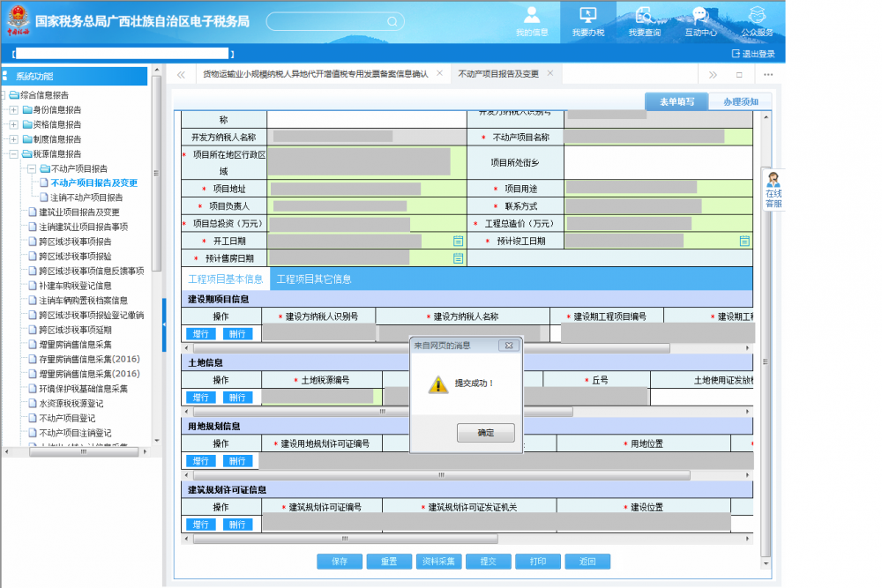Expand the 资格信息报告 tree node
The height and width of the screenshot is (588, 882).
(14, 124)
